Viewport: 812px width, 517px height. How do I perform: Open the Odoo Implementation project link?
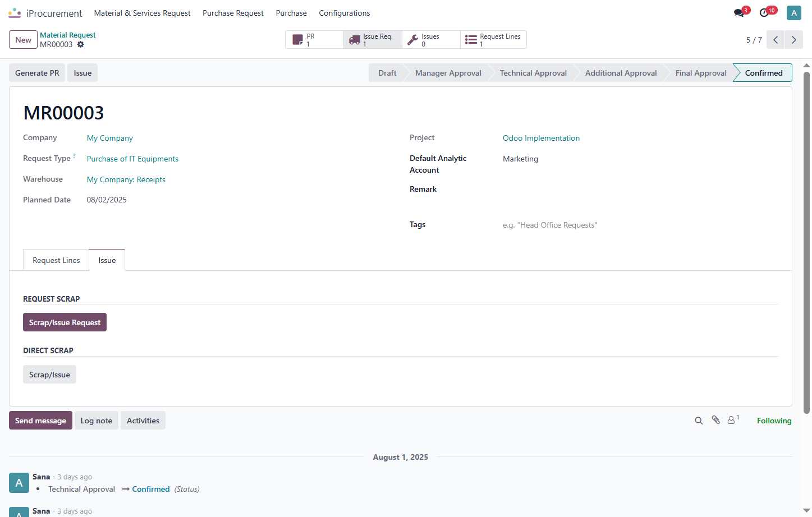click(541, 138)
